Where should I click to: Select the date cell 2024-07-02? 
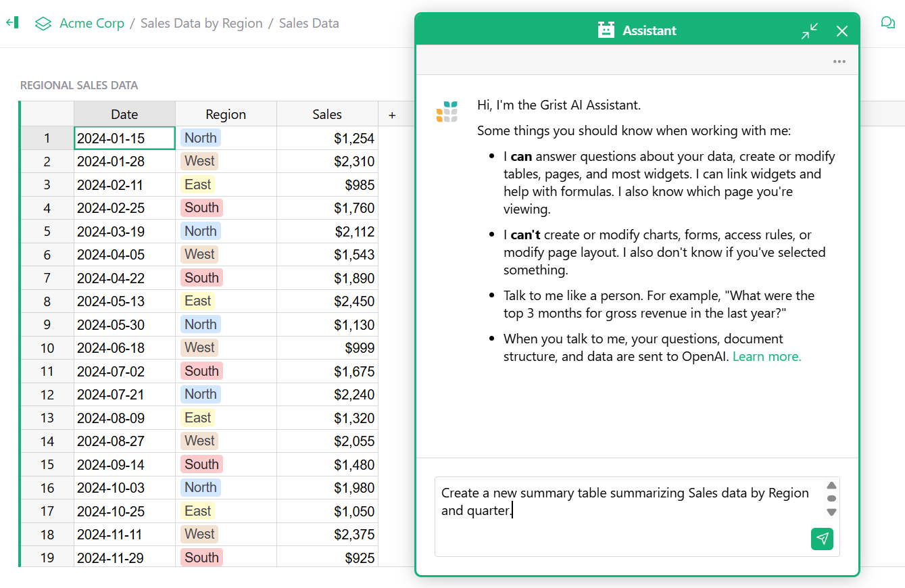[124, 371]
